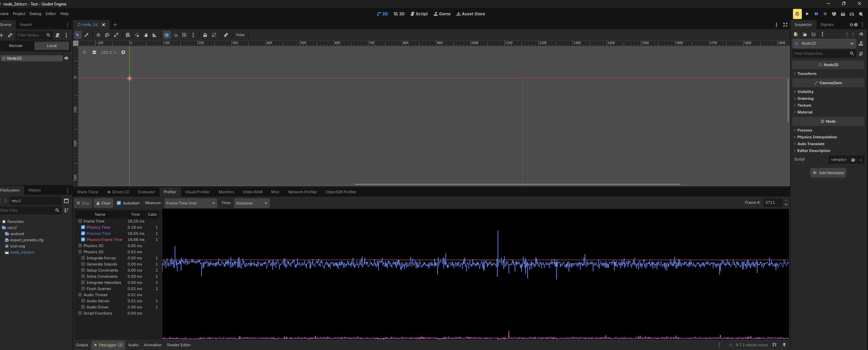
Task: Open skeleton options bone icon
Action: tap(226, 35)
